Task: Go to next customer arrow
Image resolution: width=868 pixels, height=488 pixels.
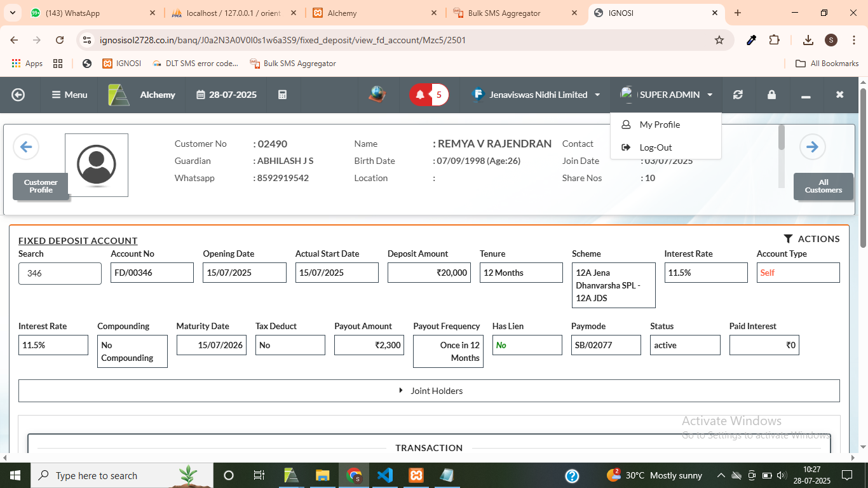Action: (x=812, y=147)
